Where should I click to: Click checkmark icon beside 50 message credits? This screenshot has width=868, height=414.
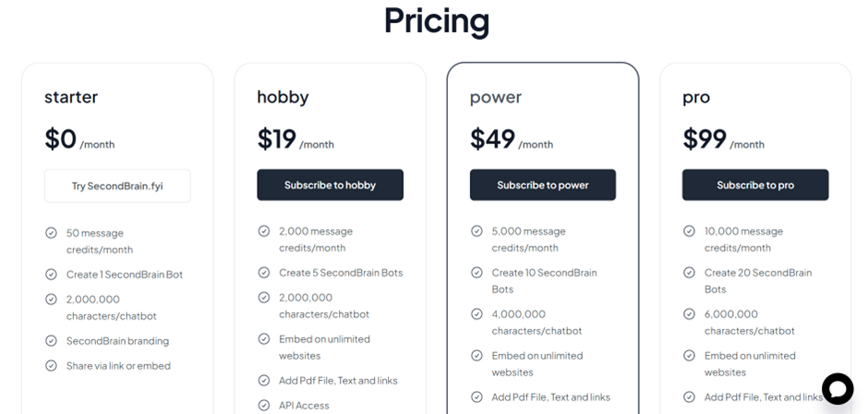51,233
